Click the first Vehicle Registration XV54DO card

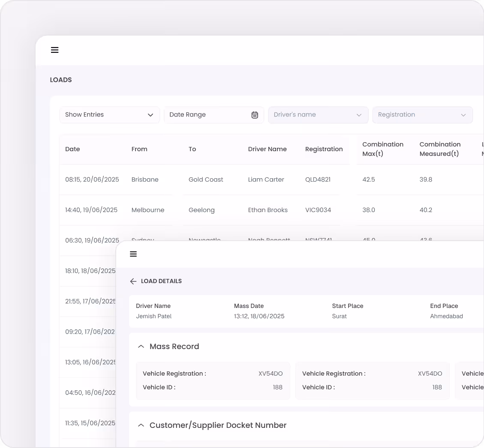[x=213, y=381]
